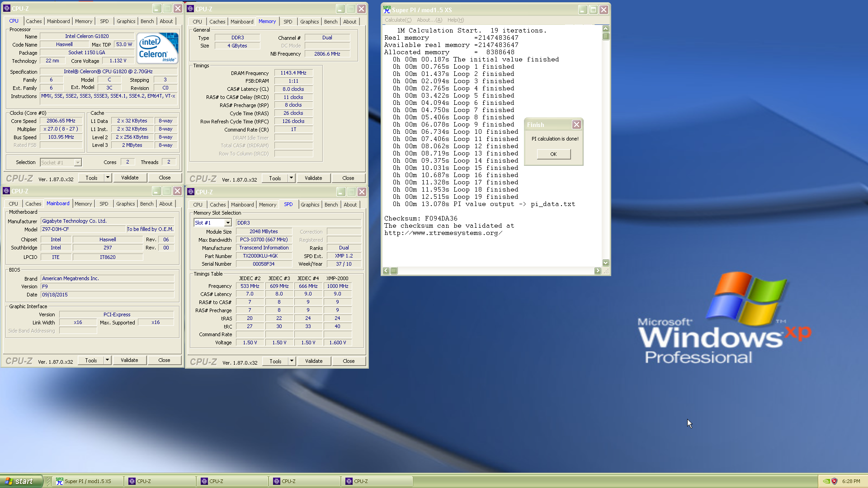Click Super PI vertical scrollbar up arrow
868x488 pixels.
coord(606,28)
